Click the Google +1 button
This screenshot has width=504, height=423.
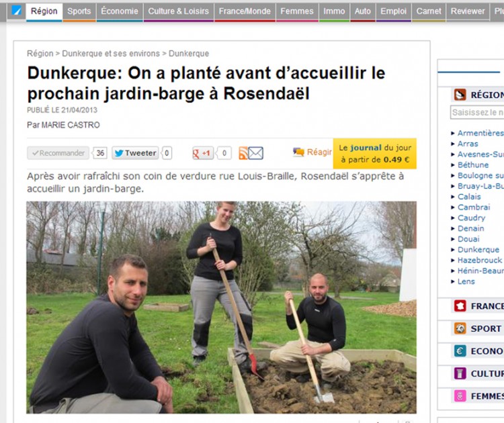203,153
